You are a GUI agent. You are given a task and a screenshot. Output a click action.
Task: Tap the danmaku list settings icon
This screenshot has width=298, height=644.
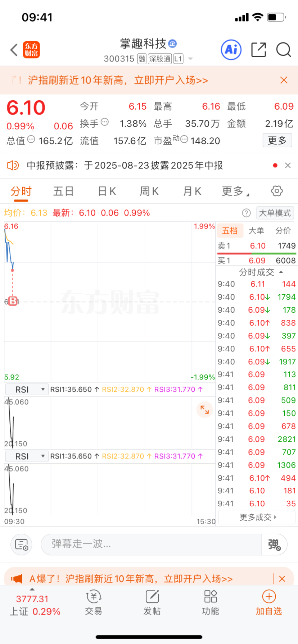point(22,544)
